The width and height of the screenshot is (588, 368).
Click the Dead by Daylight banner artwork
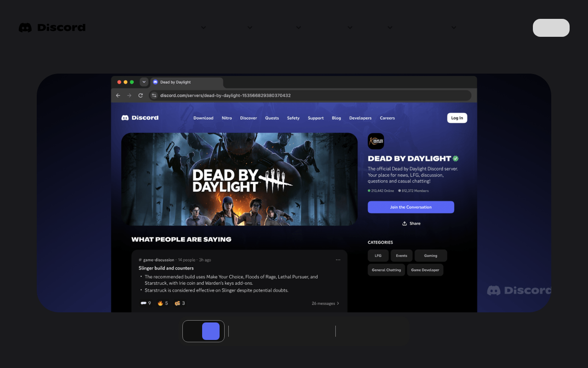239,179
